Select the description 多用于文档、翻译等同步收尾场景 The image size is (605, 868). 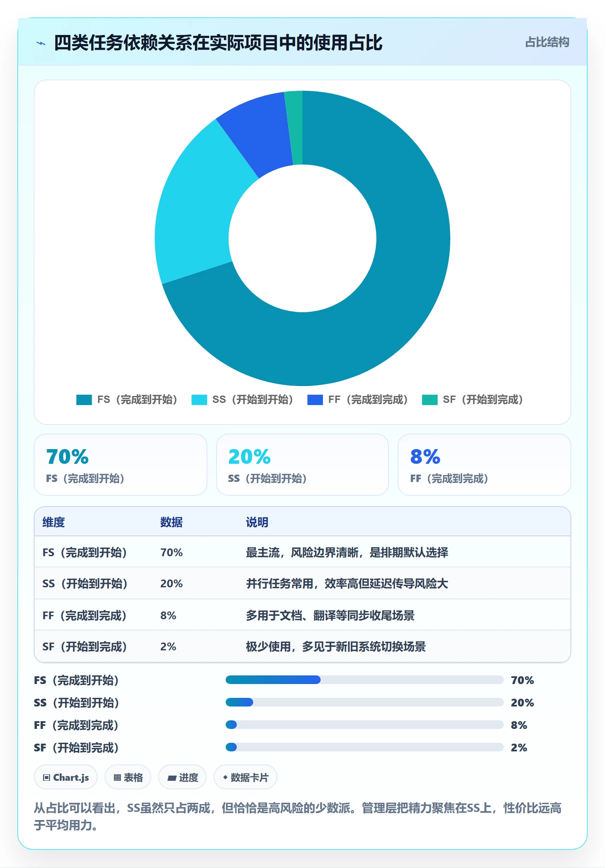[x=330, y=615]
